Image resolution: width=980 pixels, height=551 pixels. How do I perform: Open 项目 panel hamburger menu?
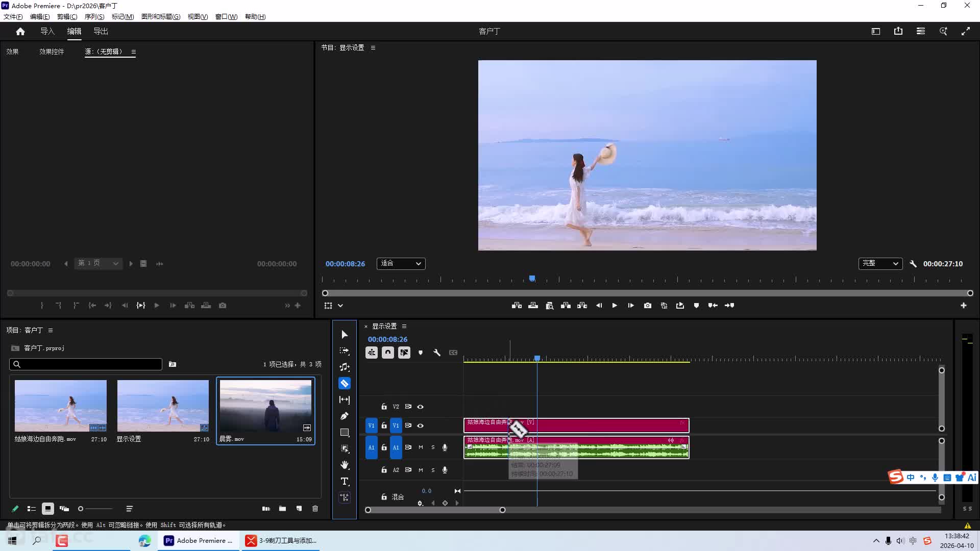(51, 331)
